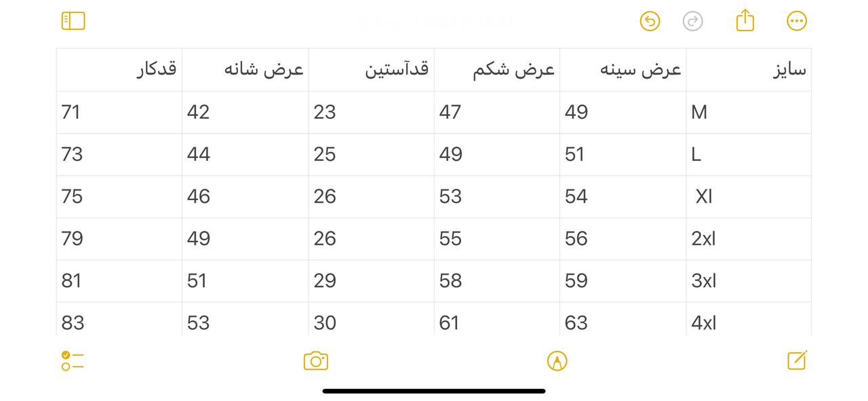The width and height of the screenshot is (868, 401).
Task: Tap the greyed-out redo arrow icon
Action: (692, 21)
